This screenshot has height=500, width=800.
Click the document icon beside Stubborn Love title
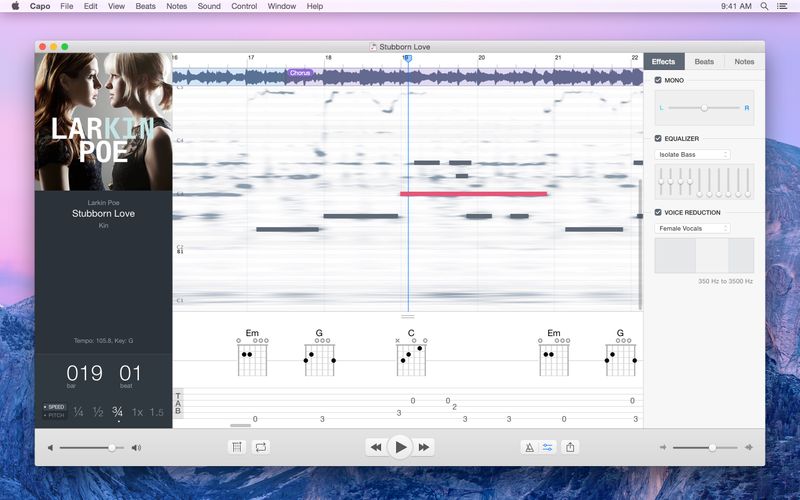(x=373, y=47)
